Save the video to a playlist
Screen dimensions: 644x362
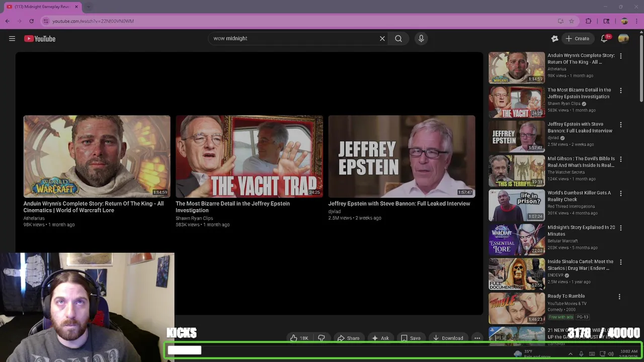(x=411, y=338)
